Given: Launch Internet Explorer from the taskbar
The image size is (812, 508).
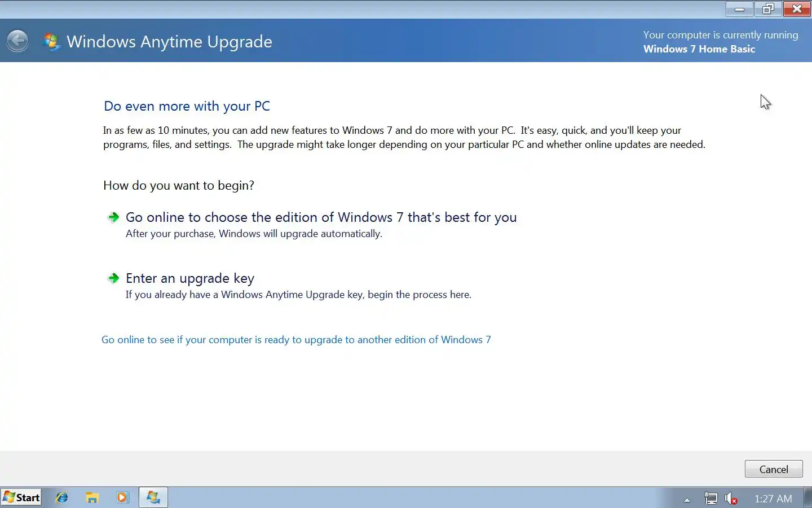Looking at the screenshot, I should (x=62, y=497).
